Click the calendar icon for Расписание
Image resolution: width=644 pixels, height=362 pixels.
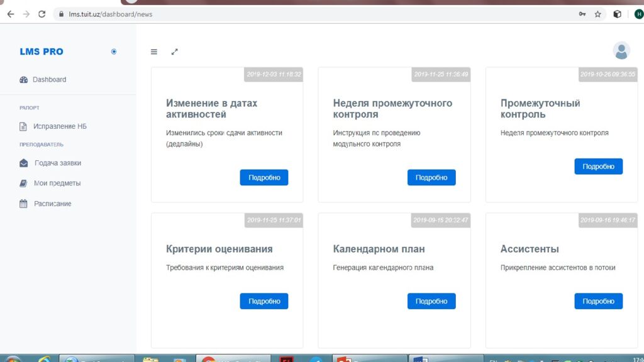tap(24, 204)
